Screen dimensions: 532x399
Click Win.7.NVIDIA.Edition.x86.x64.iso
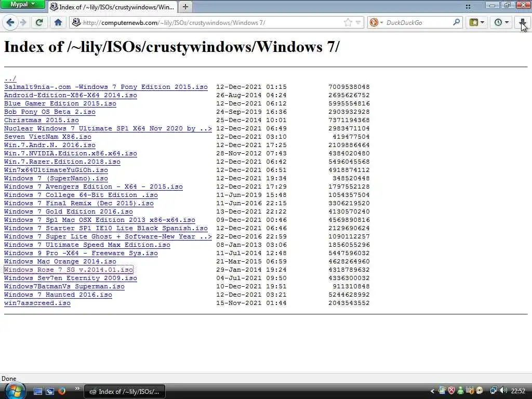pyautogui.click(x=71, y=153)
